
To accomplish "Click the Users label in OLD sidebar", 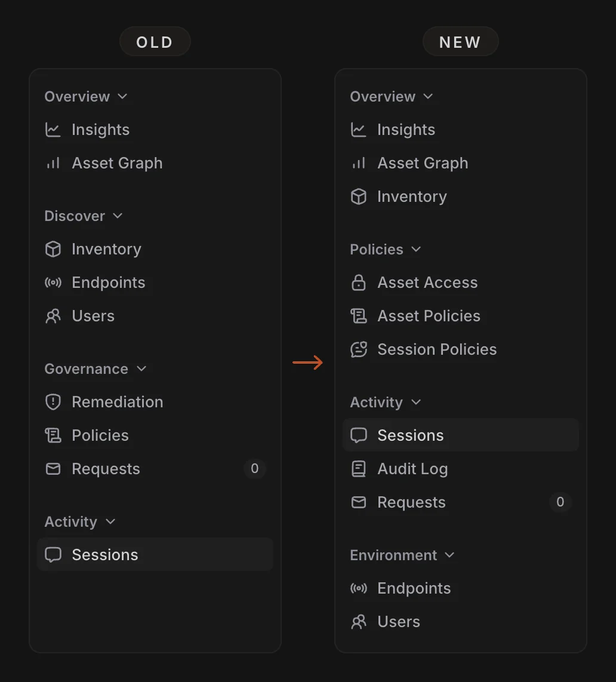I will pyautogui.click(x=93, y=316).
